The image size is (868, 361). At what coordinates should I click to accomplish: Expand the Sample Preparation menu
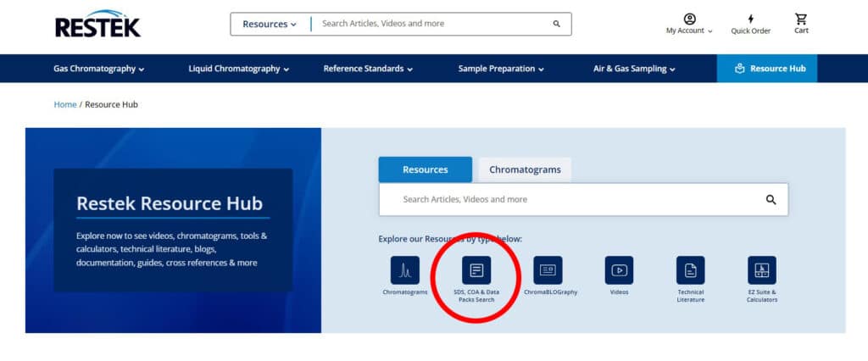[500, 69]
